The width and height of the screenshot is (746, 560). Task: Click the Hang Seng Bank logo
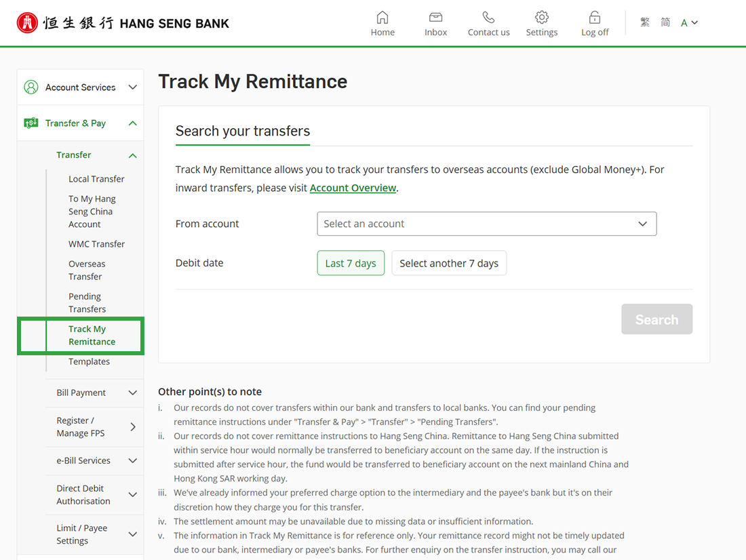coord(123,23)
